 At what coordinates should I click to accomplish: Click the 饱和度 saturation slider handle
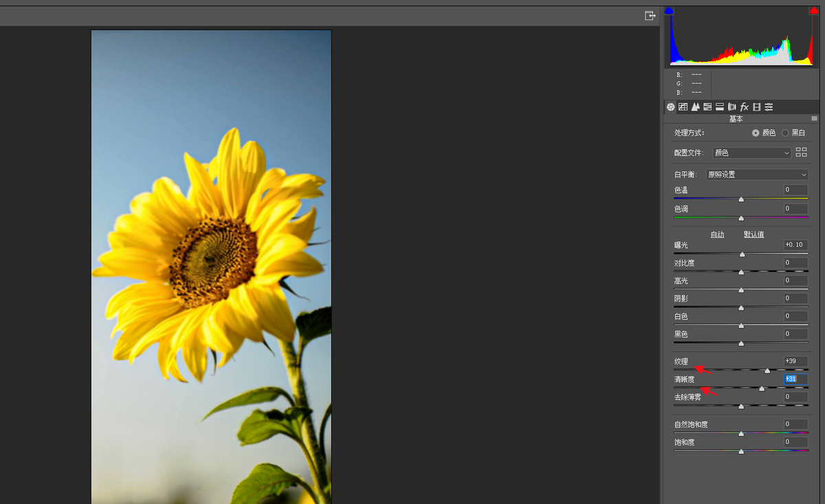[741, 452]
